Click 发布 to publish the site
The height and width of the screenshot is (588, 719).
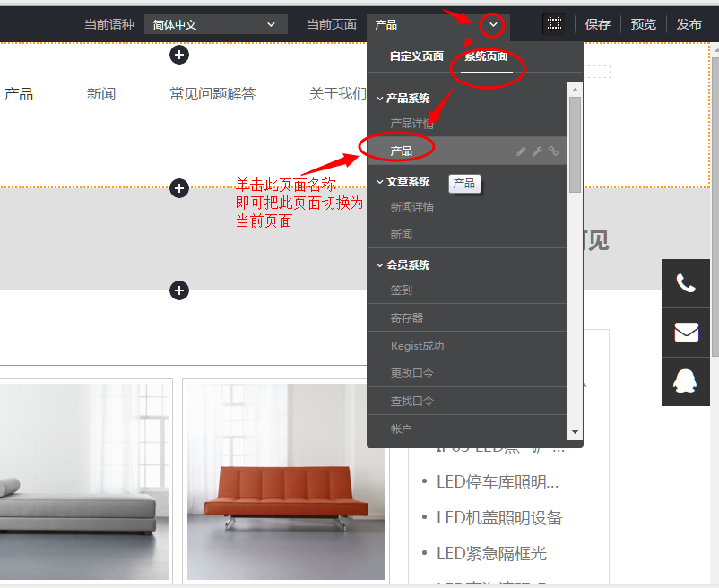[x=689, y=24]
